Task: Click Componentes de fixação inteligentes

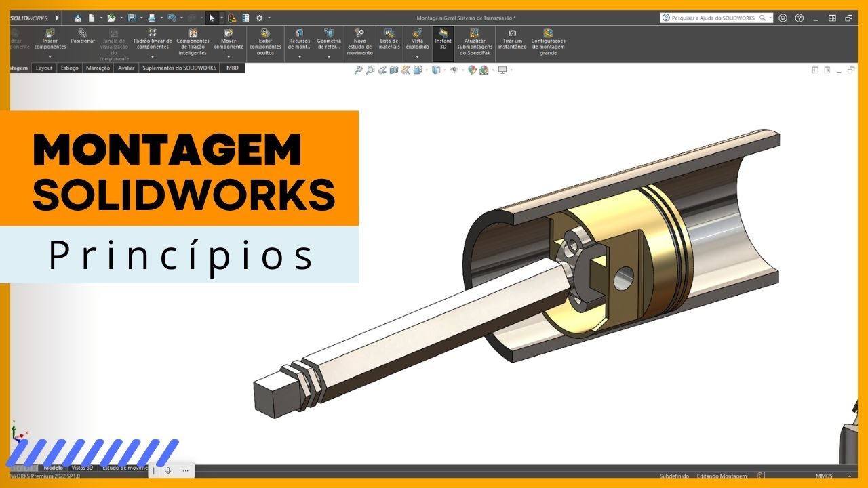Action: [x=193, y=41]
